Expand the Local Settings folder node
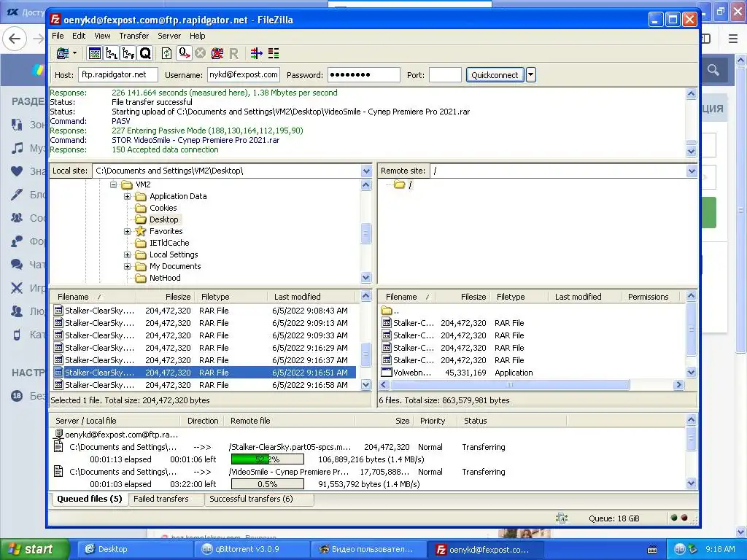 click(x=127, y=254)
